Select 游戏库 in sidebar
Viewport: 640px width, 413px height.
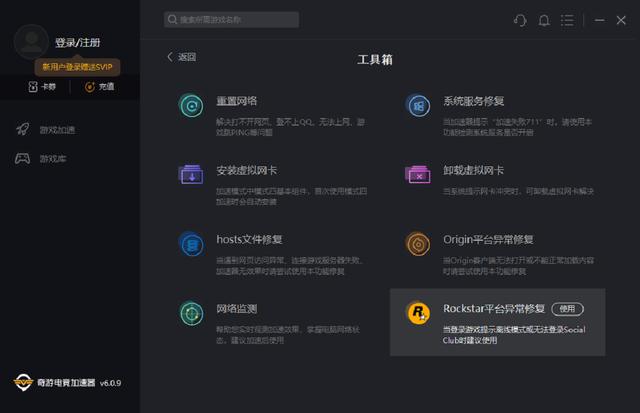pyautogui.click(x=53, y=159)
